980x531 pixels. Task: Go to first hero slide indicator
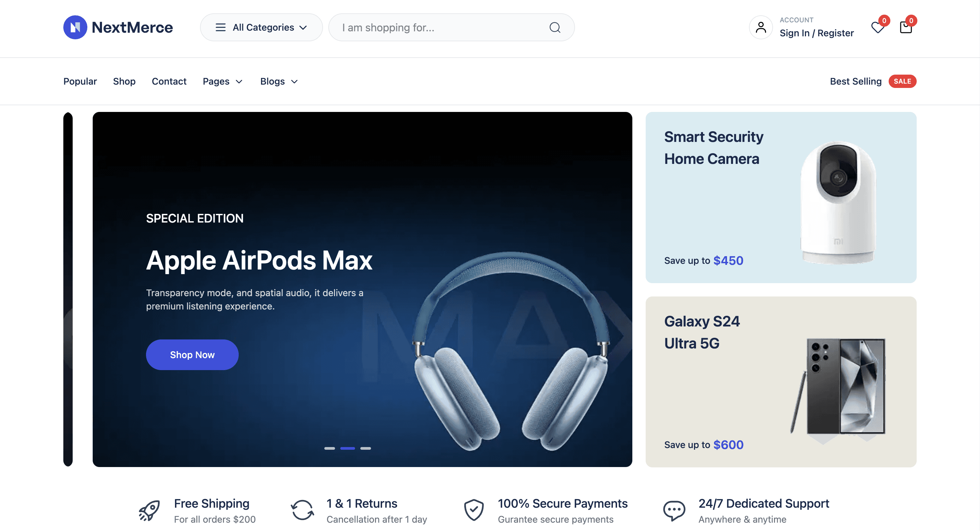pyautogui.click(x=329, y=448)
